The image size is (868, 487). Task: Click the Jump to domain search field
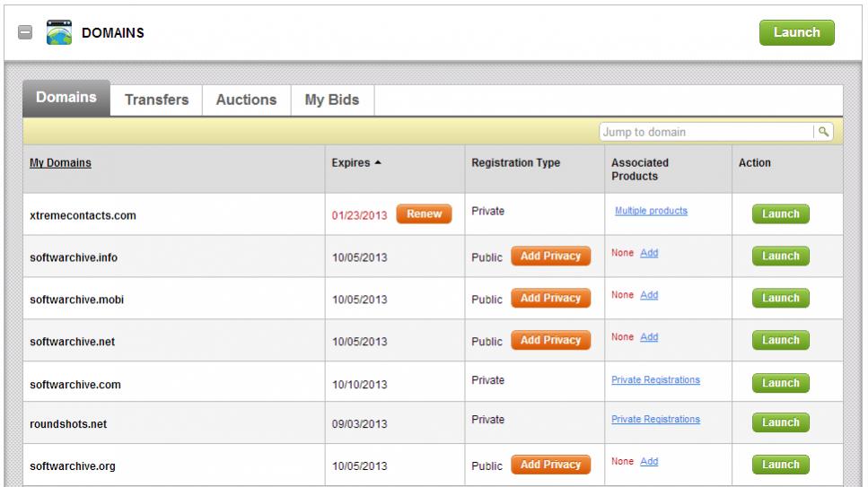point(706,132)
